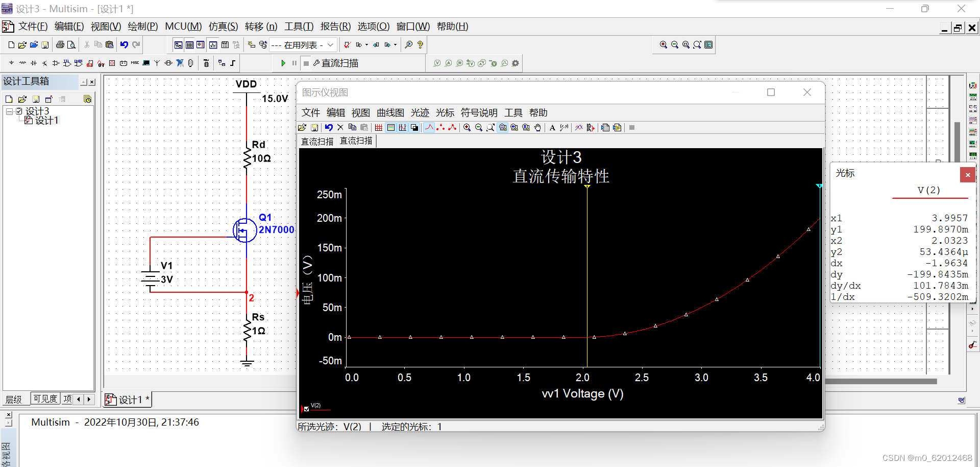
Task: Toggle show lines trace style in Grapher
Action: pos(429,128)
